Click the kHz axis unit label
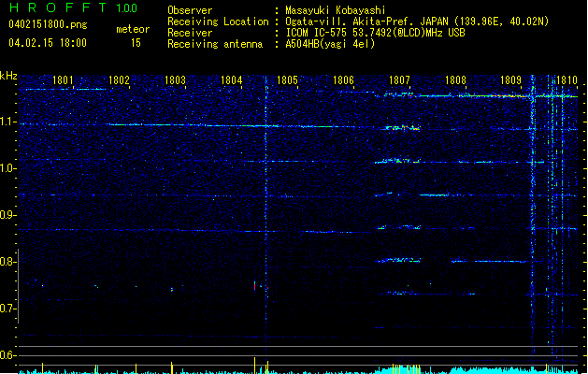Viewport: 588px width, 374px height. 8,76
